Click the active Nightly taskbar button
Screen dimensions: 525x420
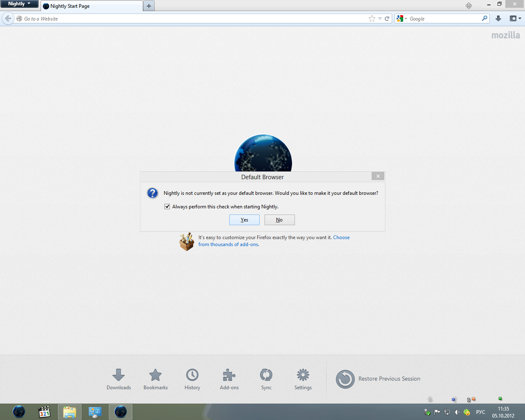click(x=121, y=412)
